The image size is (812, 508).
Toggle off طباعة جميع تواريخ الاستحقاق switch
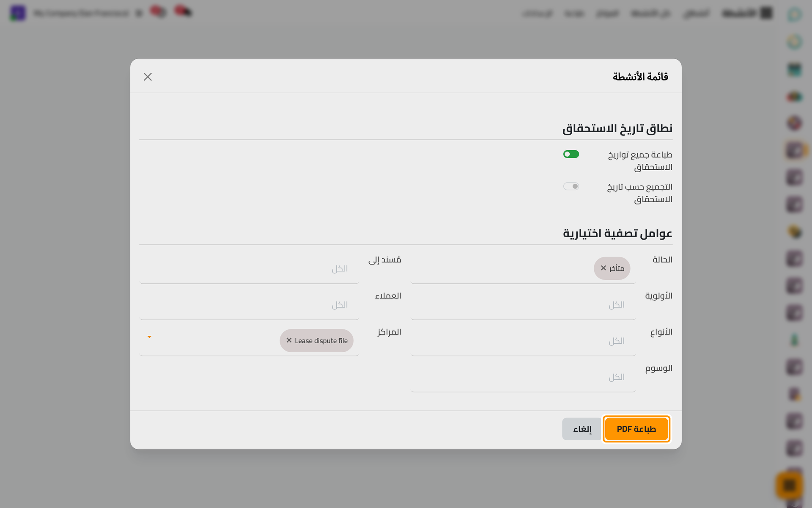[571, 154]
